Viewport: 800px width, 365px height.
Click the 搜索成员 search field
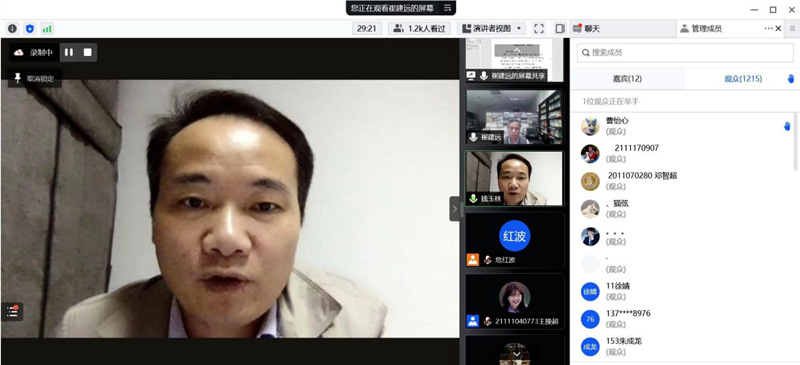(685, 53)
